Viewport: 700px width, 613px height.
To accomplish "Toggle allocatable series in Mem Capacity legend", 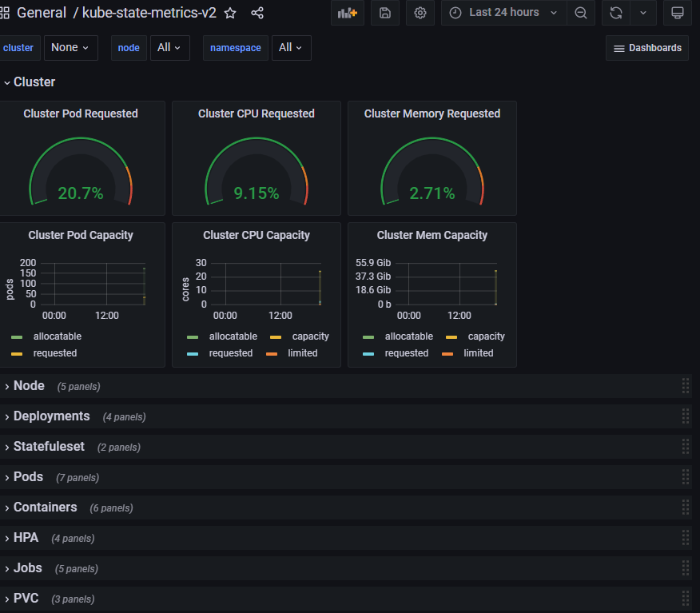I will (409, 336).
